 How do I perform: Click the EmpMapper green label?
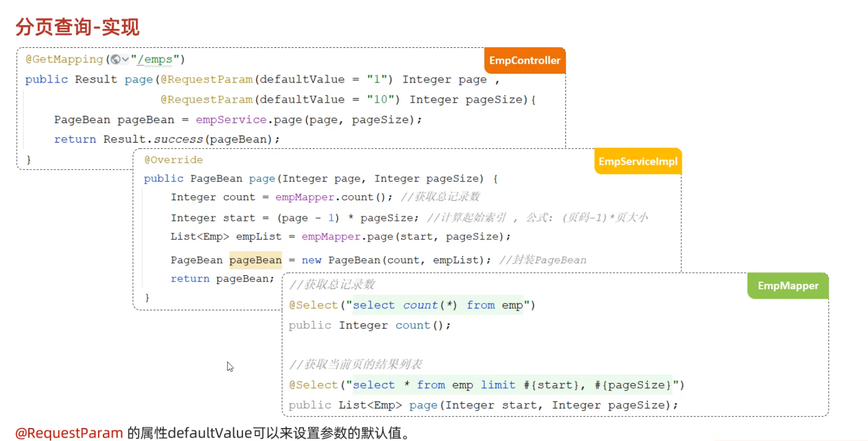point(788,286)
